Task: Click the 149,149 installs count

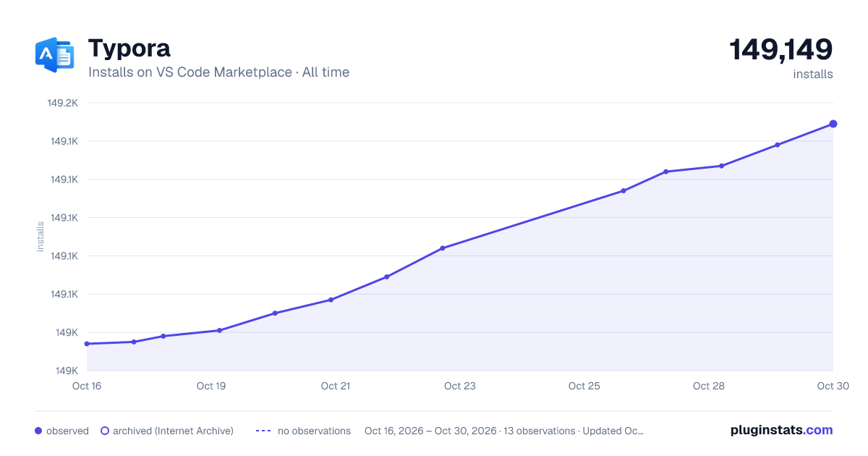Action: pos(781,50)
